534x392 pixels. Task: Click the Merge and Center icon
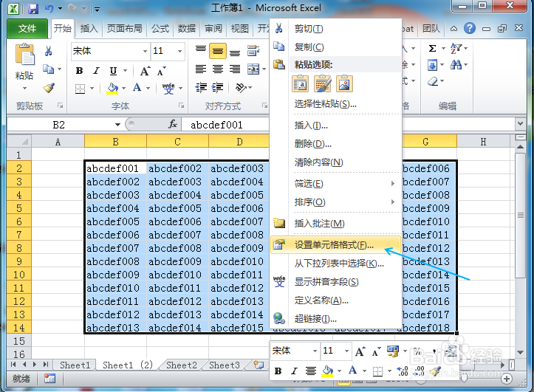253,69
